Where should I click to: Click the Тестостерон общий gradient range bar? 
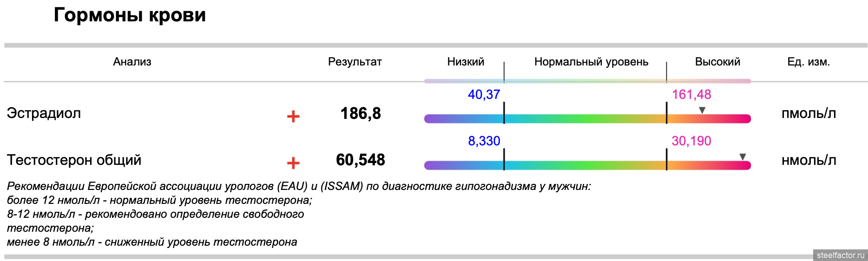pos(587,165)
